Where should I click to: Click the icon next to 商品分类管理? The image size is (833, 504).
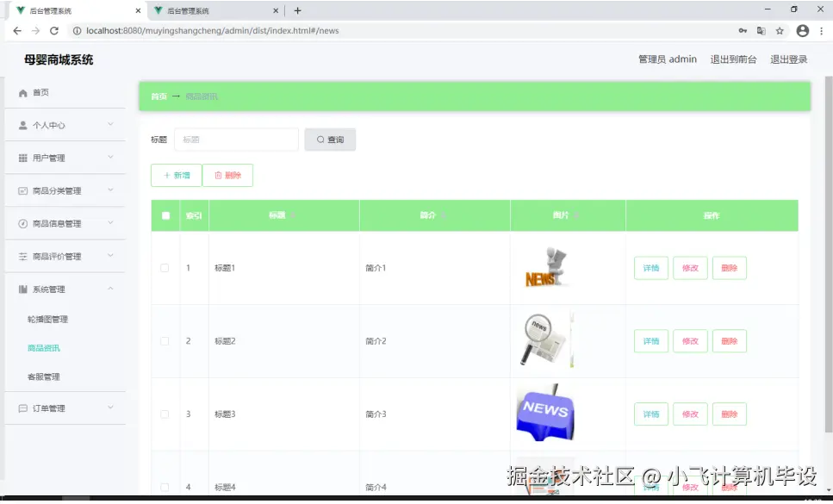pyautogui.click(x=21, y=190)
